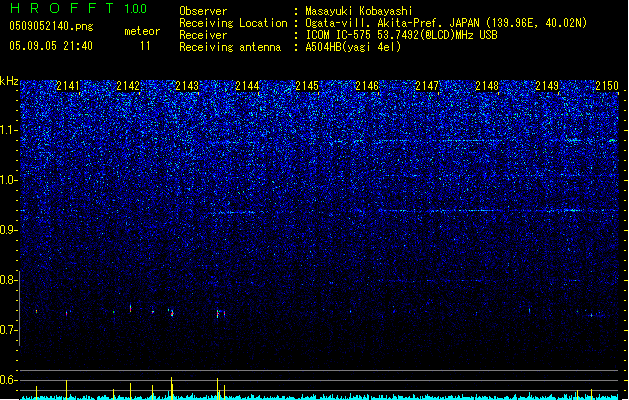Click the 2145 time marker

(307, 86)
